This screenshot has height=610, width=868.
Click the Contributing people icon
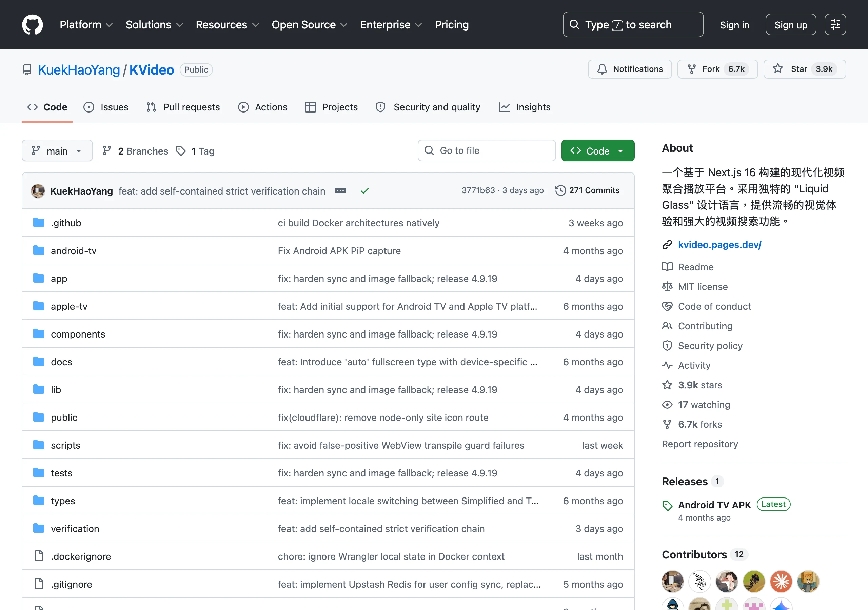pyautogui.click(x=667, y=326)
